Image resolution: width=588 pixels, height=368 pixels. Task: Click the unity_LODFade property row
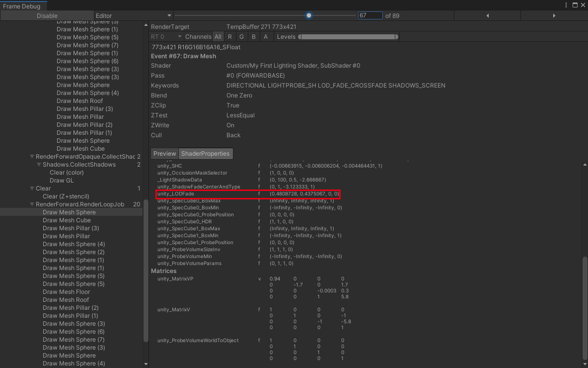248,194
